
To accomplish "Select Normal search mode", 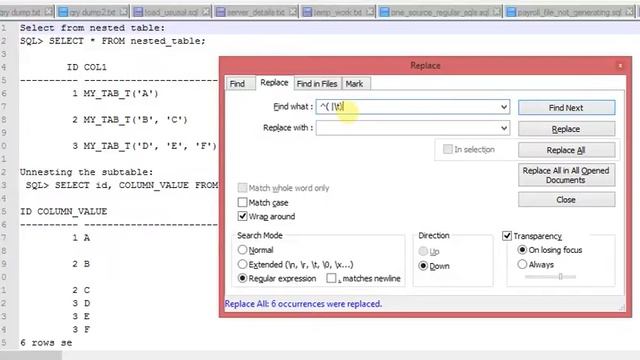I will coord(242,250).
